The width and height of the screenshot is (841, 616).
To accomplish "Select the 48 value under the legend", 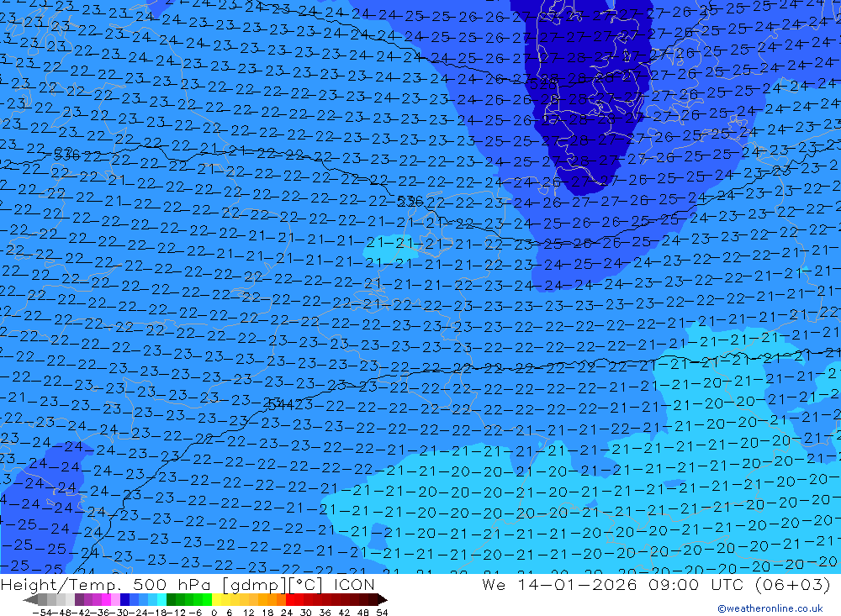I will click(x=363, y=613).
